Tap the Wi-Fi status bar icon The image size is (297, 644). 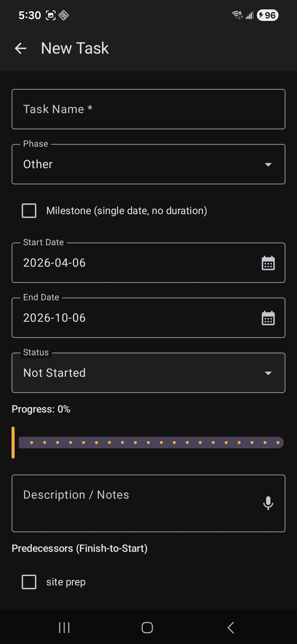click(237, 15)
